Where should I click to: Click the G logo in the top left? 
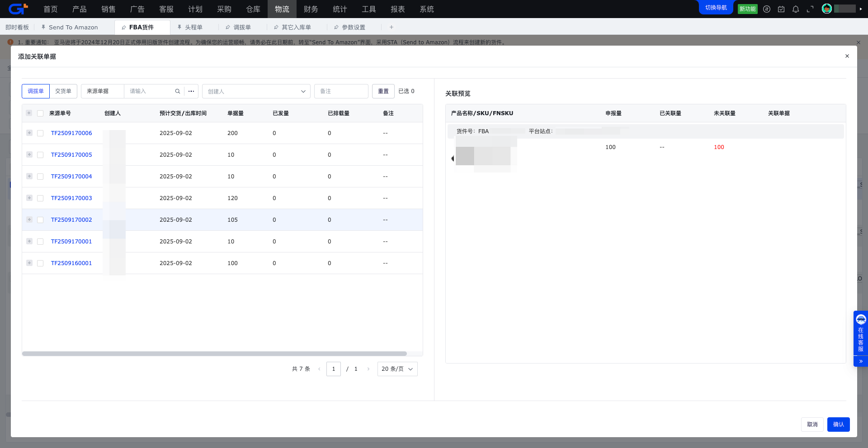click(x=18, y=9)
